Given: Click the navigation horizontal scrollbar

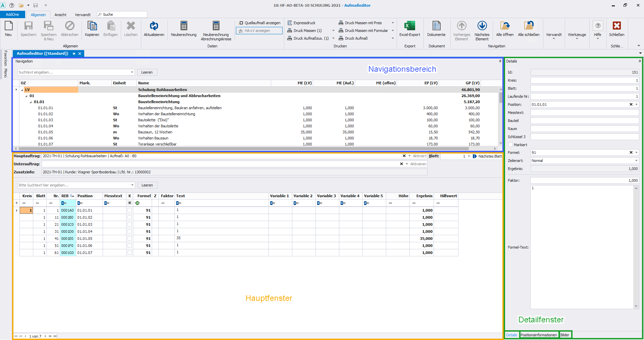Looking at the screenshot, I should click(244, 148).
